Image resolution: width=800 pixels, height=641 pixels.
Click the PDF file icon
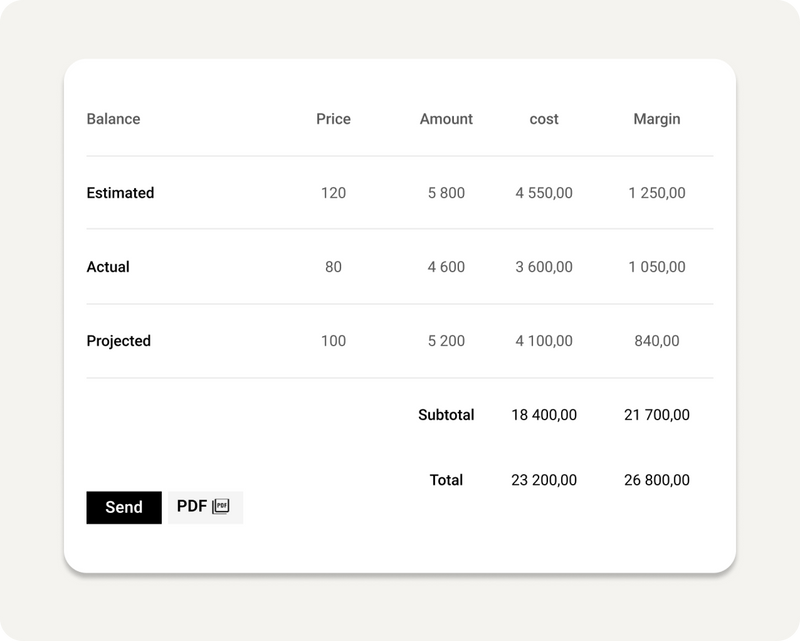tap(221, 507)
